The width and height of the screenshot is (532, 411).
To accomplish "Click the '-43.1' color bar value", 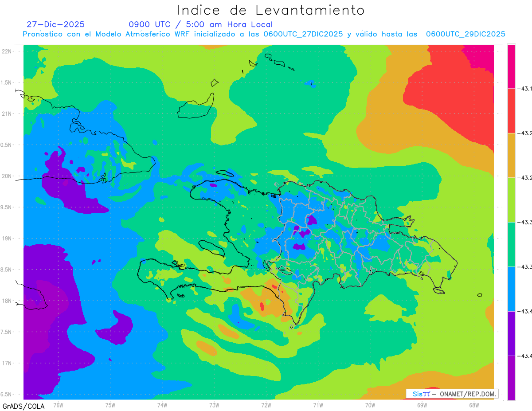I will pos(526,89).
